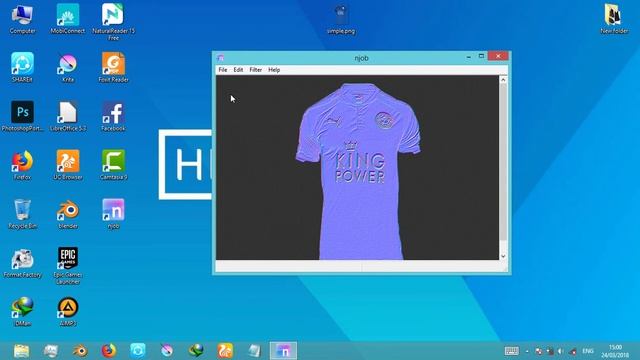Select the Krita desktop icon
This screenshot has width=640, height=360.
(x=68, y=67)
